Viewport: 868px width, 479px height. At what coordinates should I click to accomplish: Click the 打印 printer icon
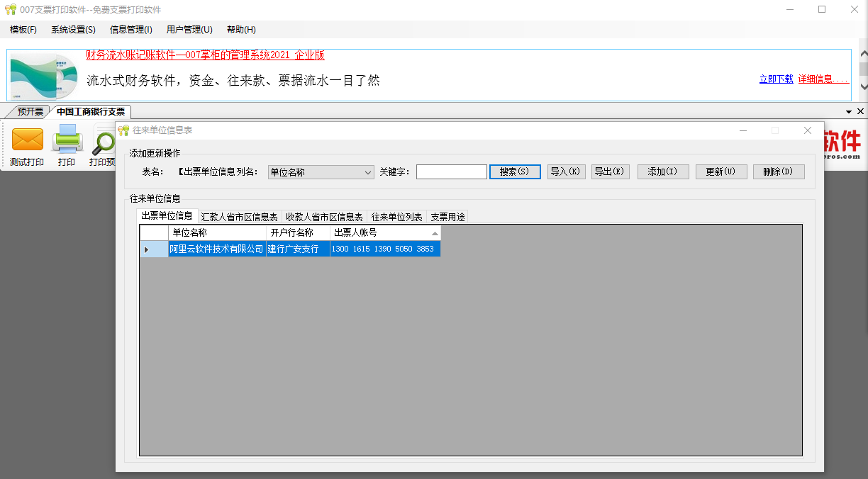pos(67,140)
